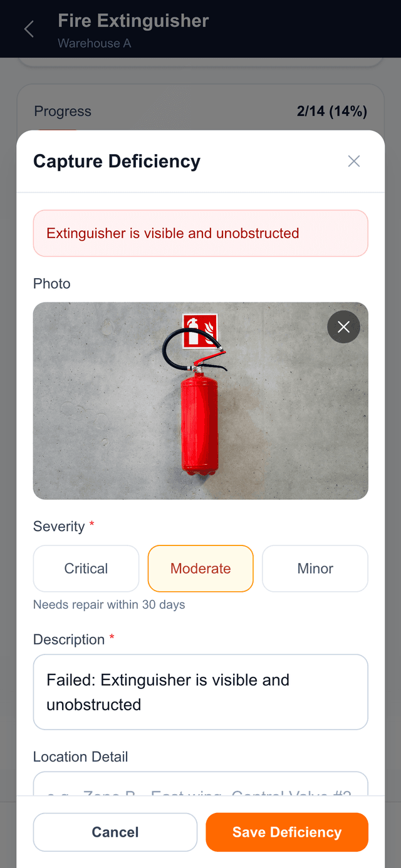
Task: Open the fire extinguisher photo preview
Action: tap(200, 401)
